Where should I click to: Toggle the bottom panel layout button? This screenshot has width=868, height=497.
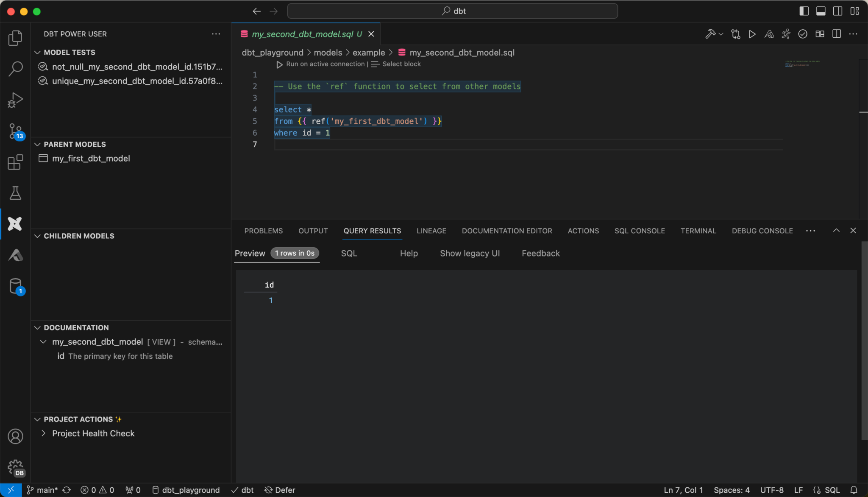pyautogui.click(x=821, y=11)
